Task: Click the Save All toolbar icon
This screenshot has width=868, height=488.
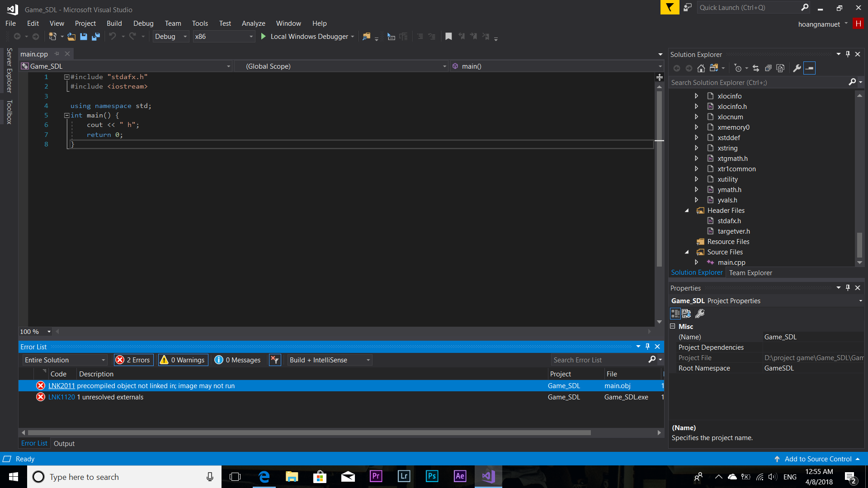Action: (x=96, y=37)
